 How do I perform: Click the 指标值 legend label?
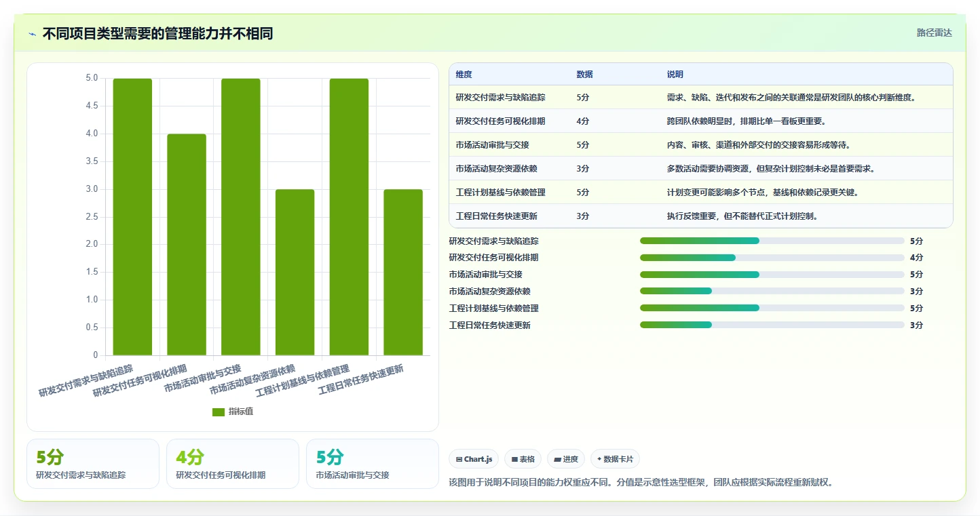tap(241, 412)
